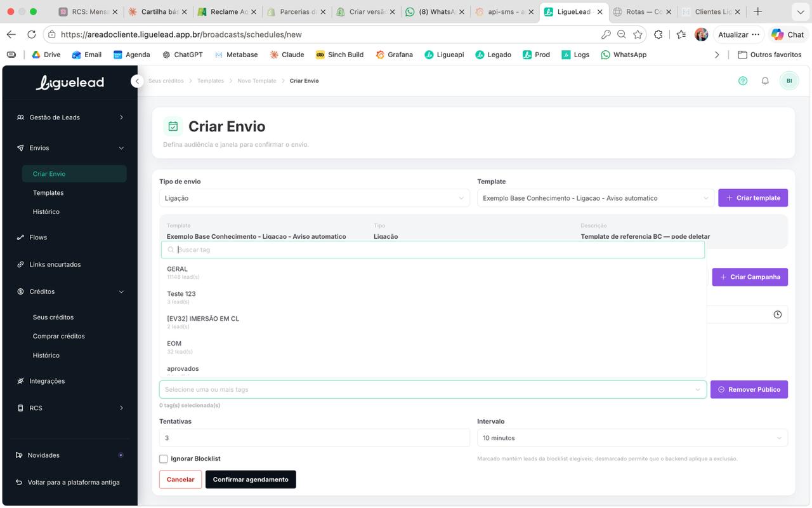The width and height of the screenshot is (812, 508).
Task: Click the Criar template button
Action: tap(753, 198)
